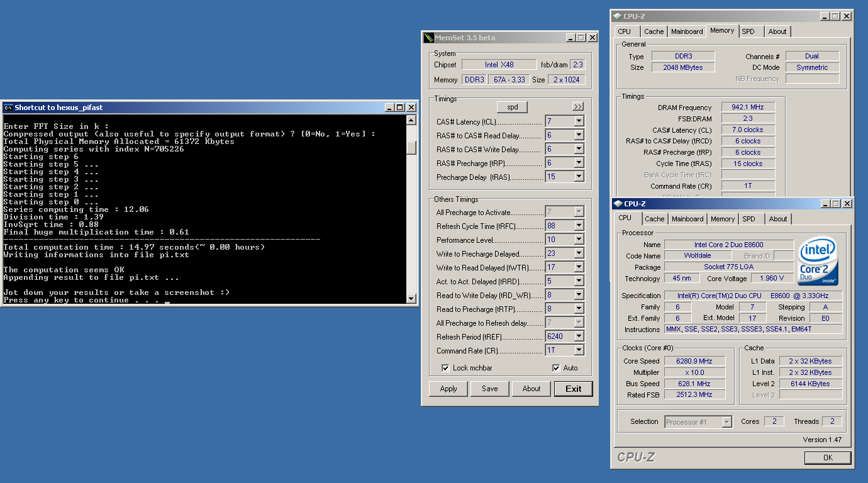This screenshot has height=483, width=868.
Task: Click the Intel X48 chipset field
Action: click(500, 65)
